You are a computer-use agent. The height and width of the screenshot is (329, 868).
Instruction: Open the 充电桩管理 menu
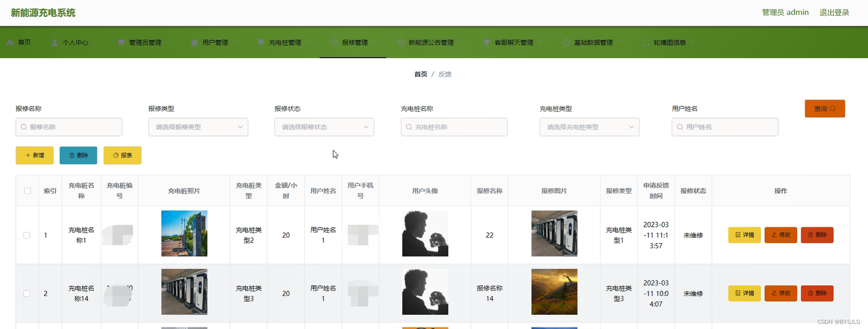(285, 42)
